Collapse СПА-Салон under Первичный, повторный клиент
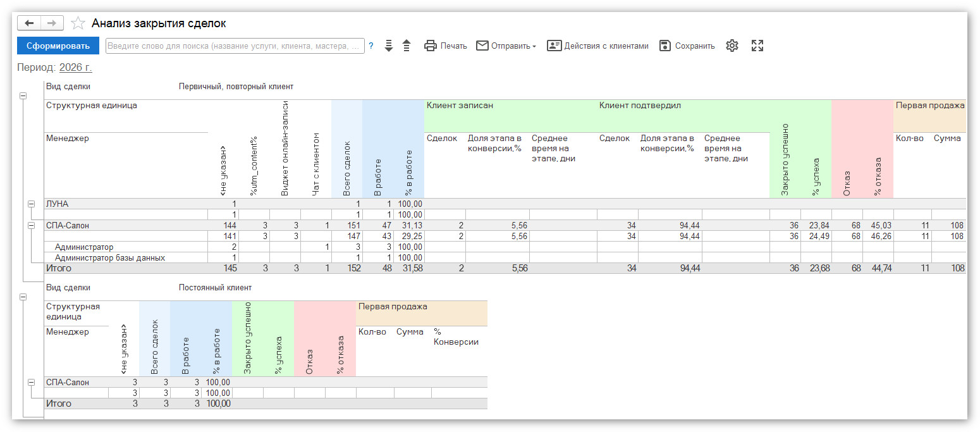 31,225
